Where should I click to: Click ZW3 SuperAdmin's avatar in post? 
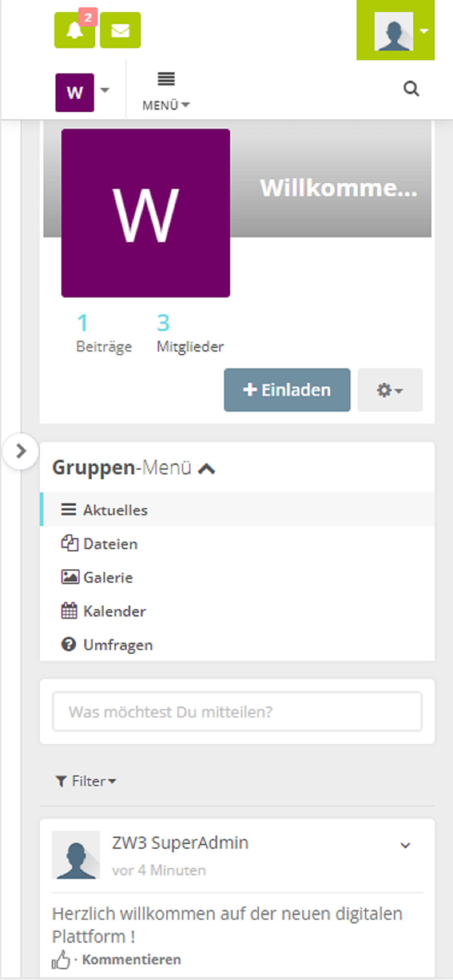point(76,855)
